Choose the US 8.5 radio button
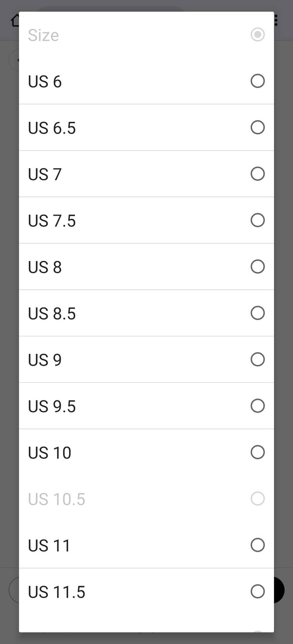The height and width of the screenshot is (644, 293). click(x=257, y=313)
